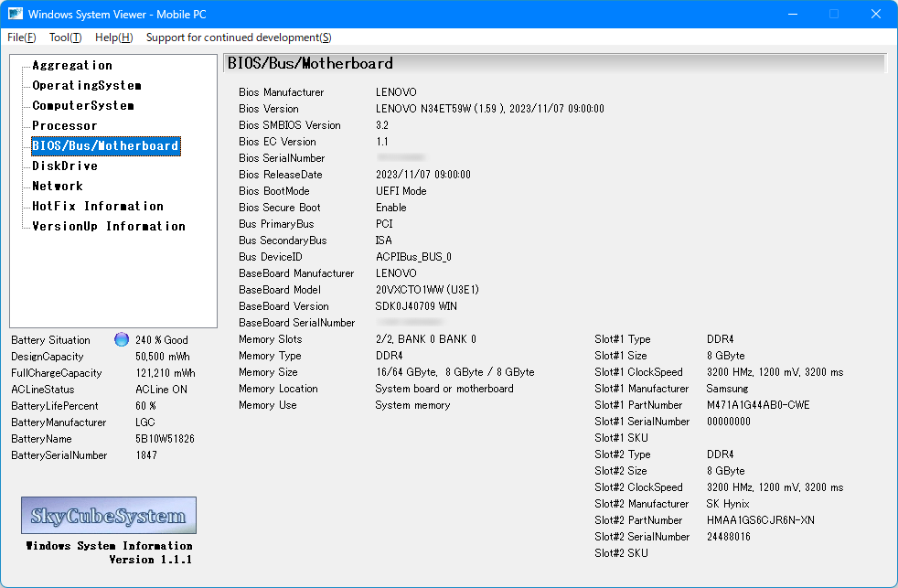Click FullChargeCapacity 121,210 mWh value
Viewport: 898px width, 588px height.
click(x=166, y=373)
